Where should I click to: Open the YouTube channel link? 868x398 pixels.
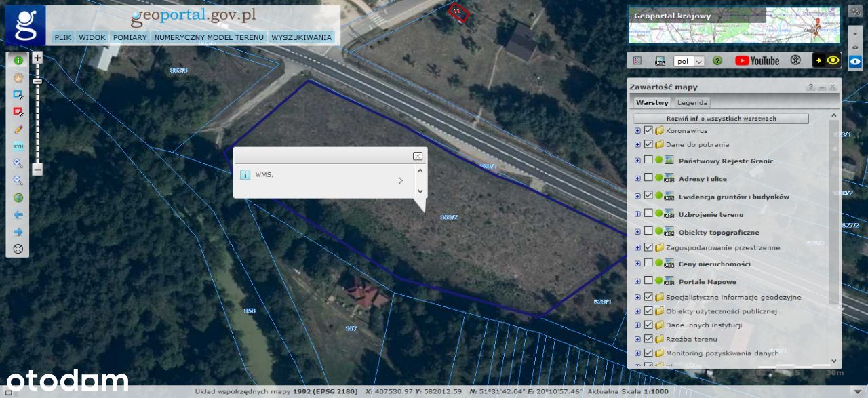[x=757, y=60]
